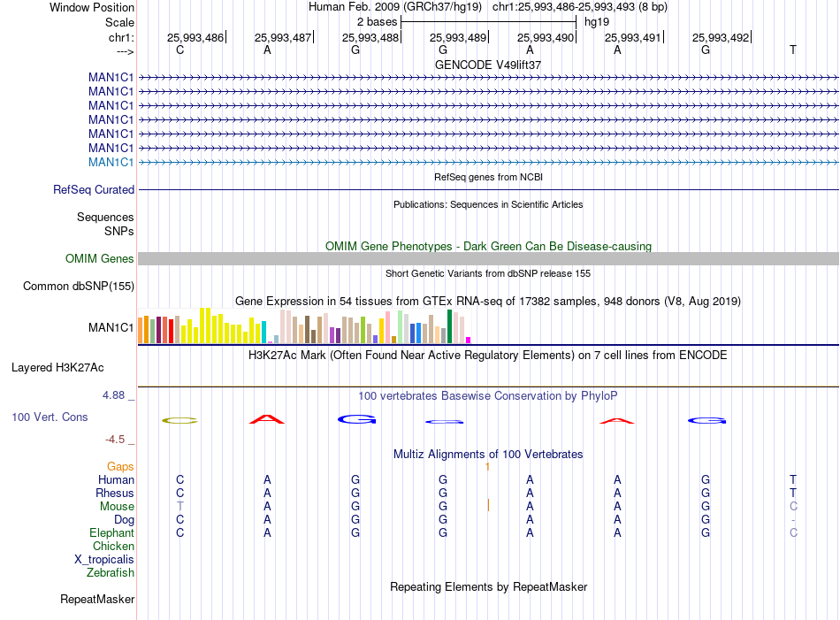Click the -4.5 PhyloP lower scale value
Screen dimensions: 840x620
click(x=115, y=440)
